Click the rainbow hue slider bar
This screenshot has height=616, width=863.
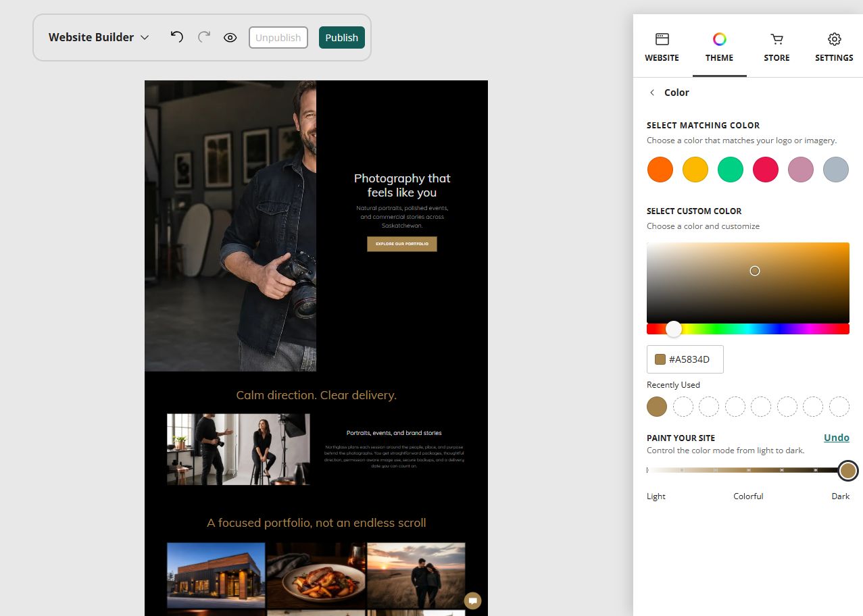pos(748,329)
